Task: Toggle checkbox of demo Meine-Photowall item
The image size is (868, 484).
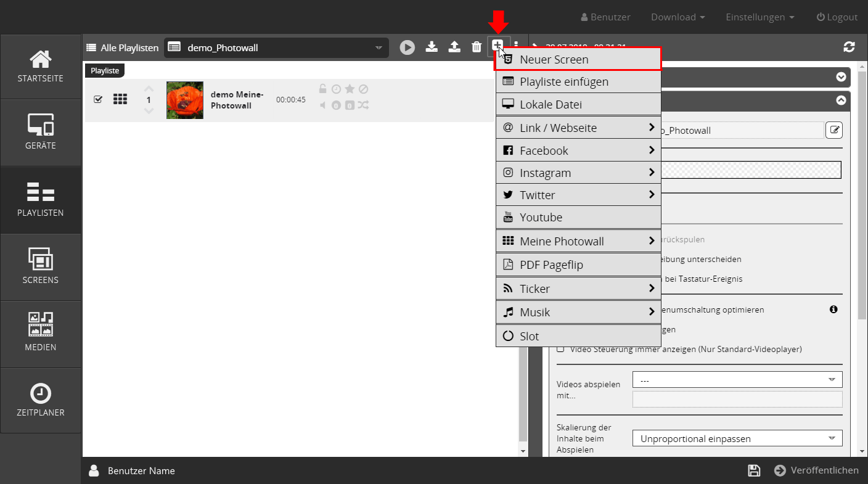Action: [98, 99]
